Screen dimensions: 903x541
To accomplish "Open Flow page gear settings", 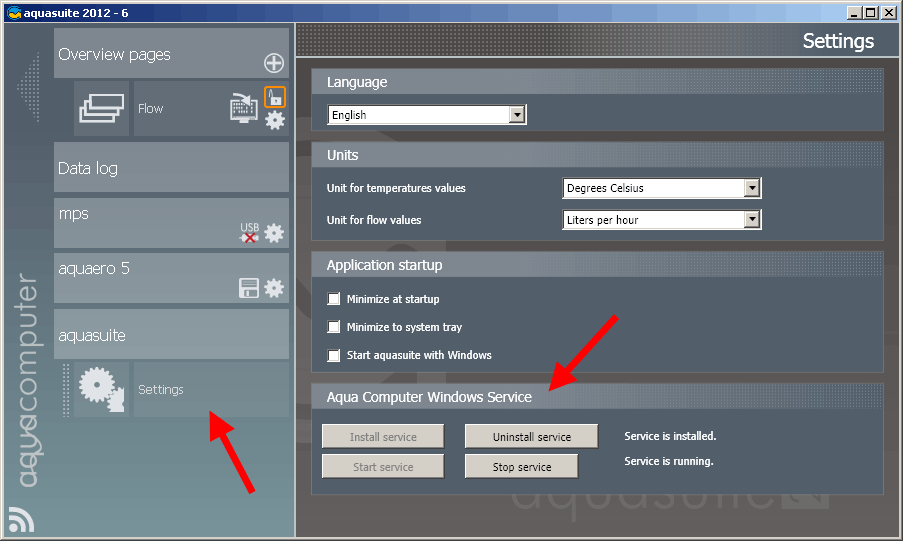I will 275,120.
